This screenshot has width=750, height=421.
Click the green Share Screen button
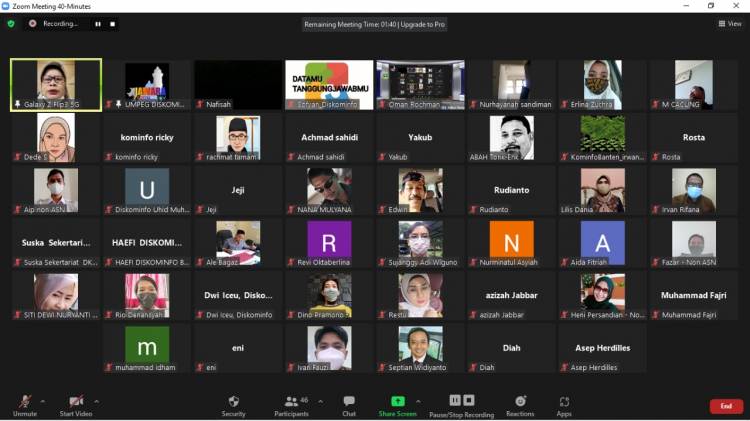point(397,406)
